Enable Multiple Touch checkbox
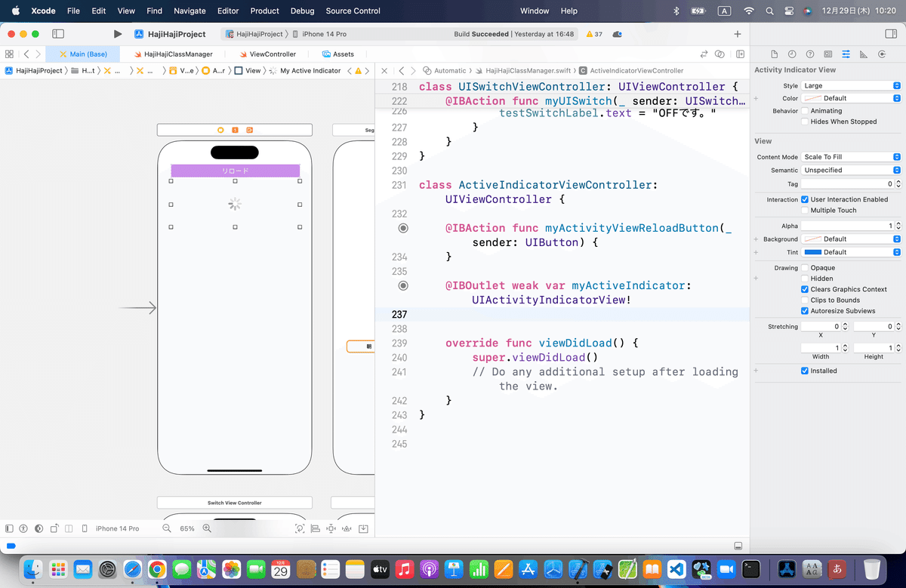The height and width of the screenshot is (588, 906). tap(805, 211)
